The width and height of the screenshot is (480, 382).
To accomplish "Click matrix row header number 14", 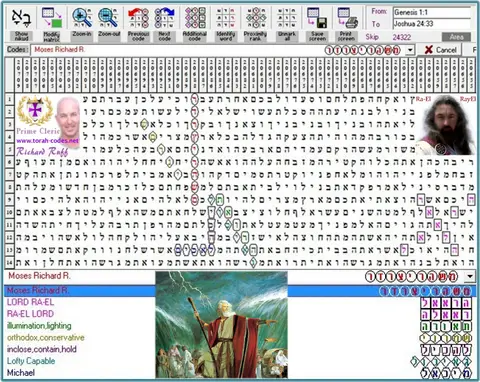I will click(9, 263).
